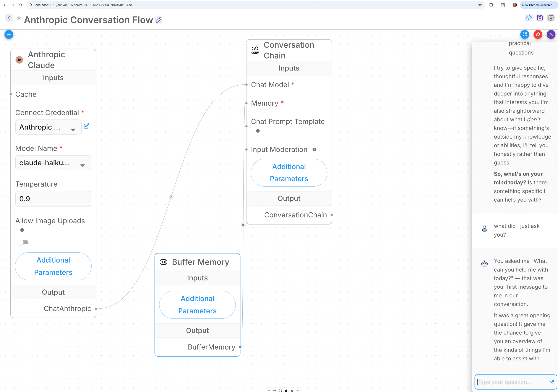The width and height of the screenshot is (558, 392).
Task: Open Conversation Chain Additional Parameters
Action: click(x=289, y=173)
